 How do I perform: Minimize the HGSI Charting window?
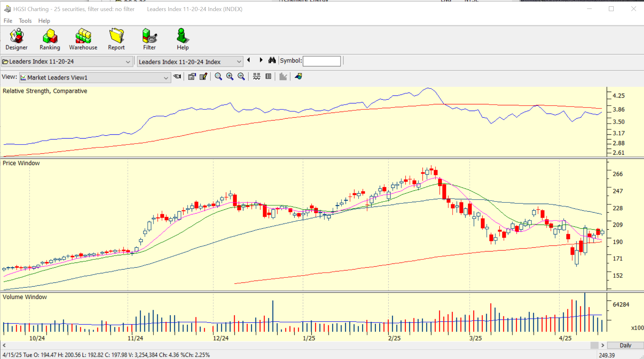pos(589,9)
